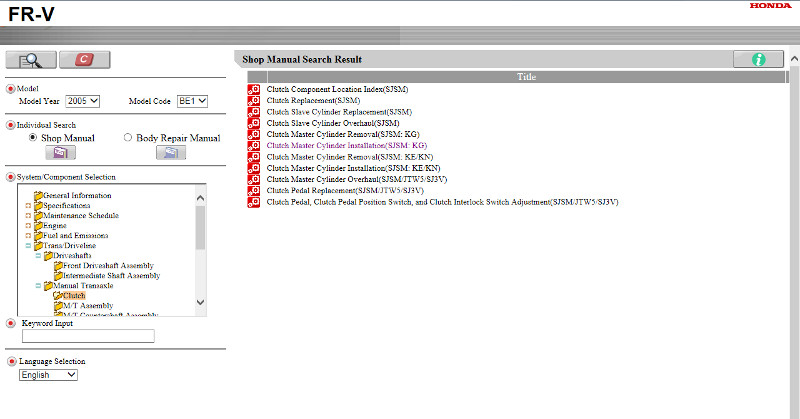Click the Clutch Component Location Index document icon
The height and width of the screenshot is (419, 800).
pos(253,90)
